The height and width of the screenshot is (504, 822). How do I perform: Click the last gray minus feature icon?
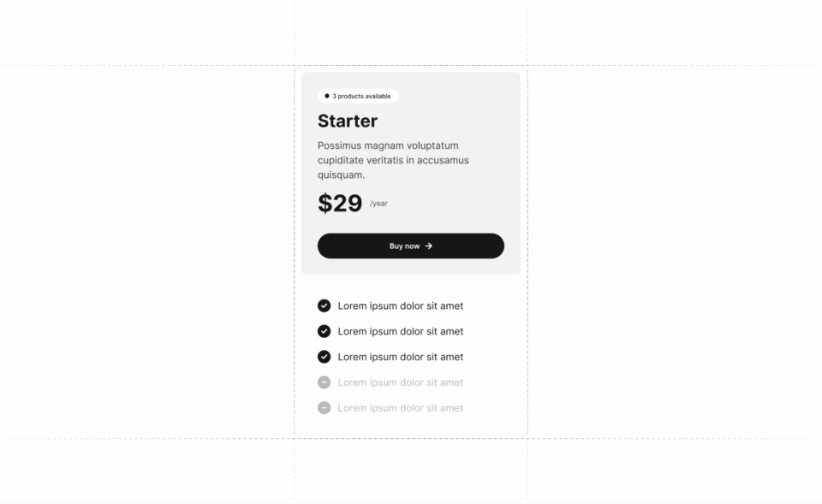click(x=324, y=408)
